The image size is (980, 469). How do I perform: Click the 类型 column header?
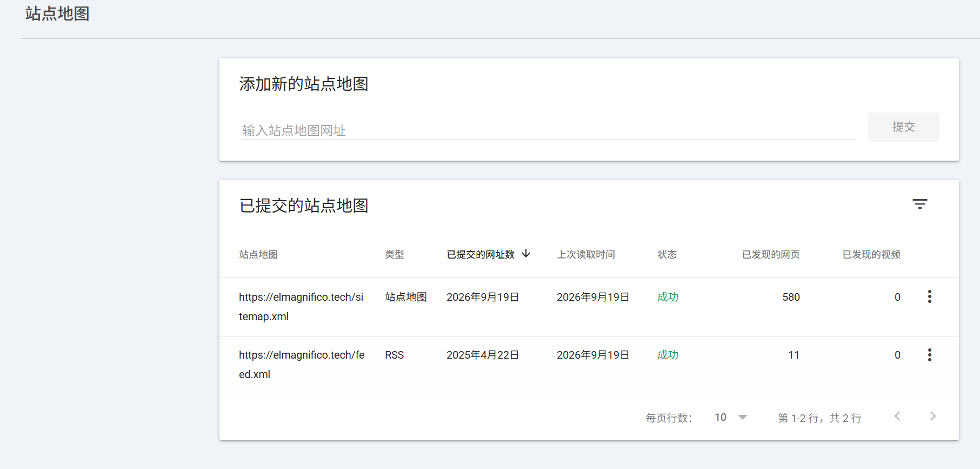tap(395, 254)
